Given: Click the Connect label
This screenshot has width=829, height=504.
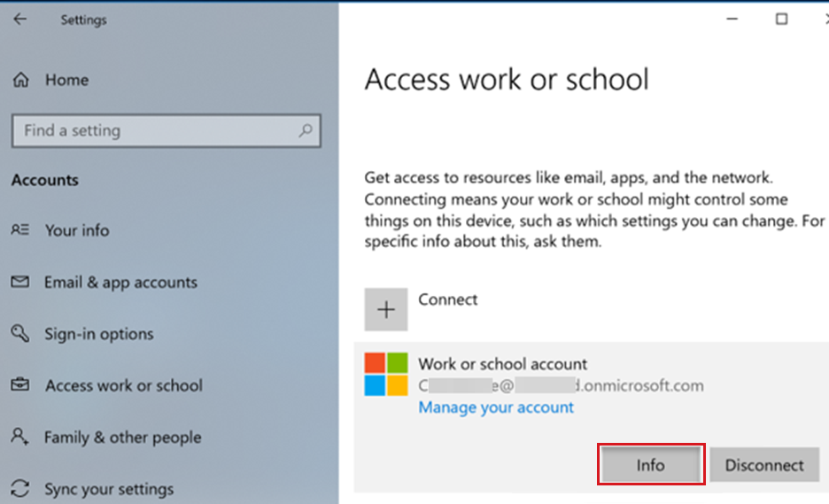Looking at the screenshot, I should [x=448, y=300].
